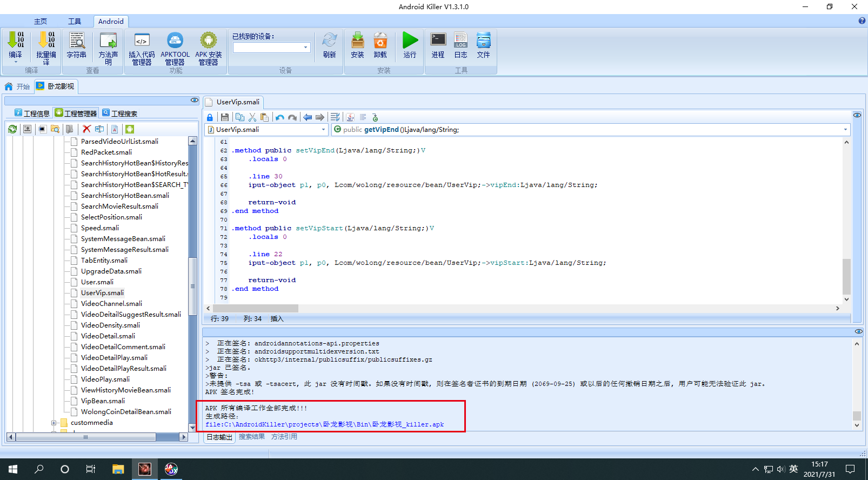868x480 pixels.
Task: Switch to the 工程搜索 tab
Action: (119, 113)
